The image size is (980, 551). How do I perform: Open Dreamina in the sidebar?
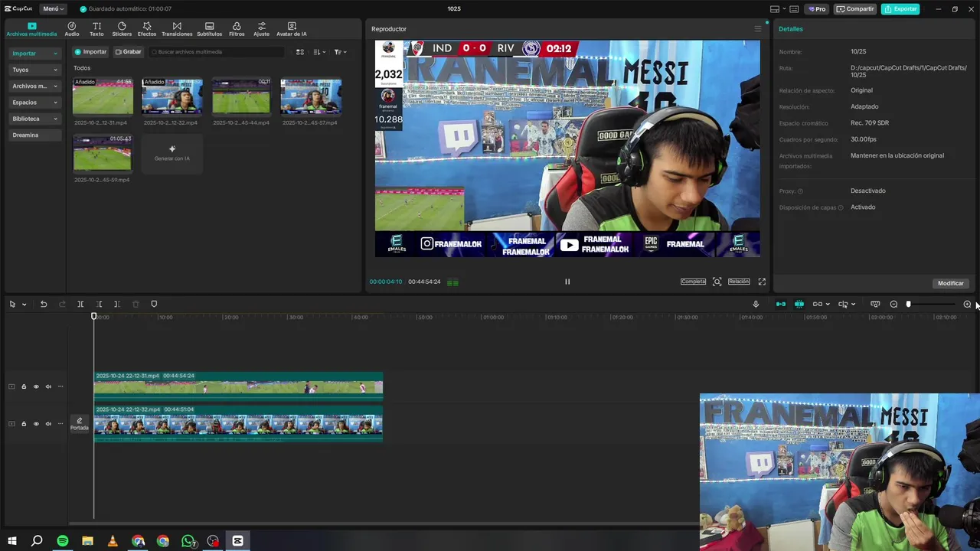click(x=35, y=135)
